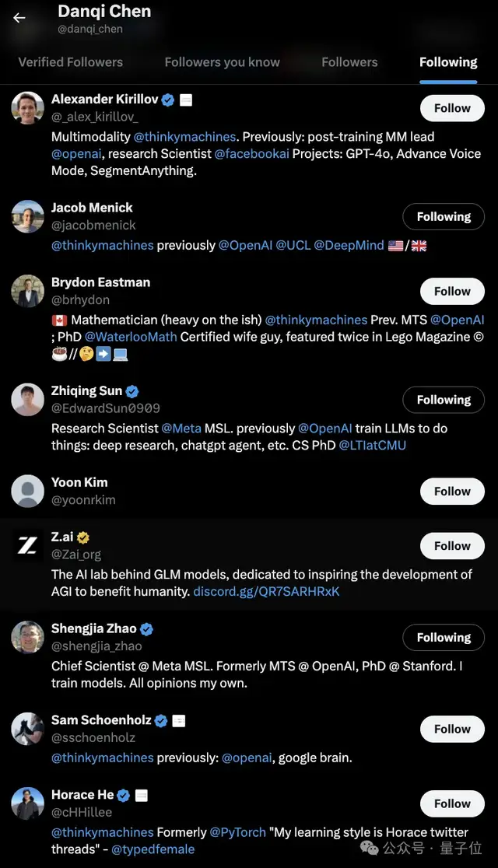Click Horace He's affiliation badge icon
498x868 pixels.
(x=142, y=795)
